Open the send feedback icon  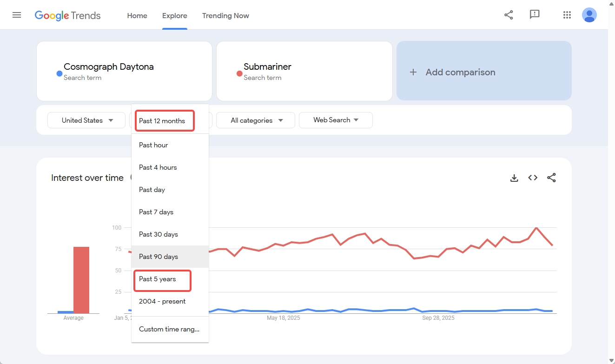pos(535,15)
